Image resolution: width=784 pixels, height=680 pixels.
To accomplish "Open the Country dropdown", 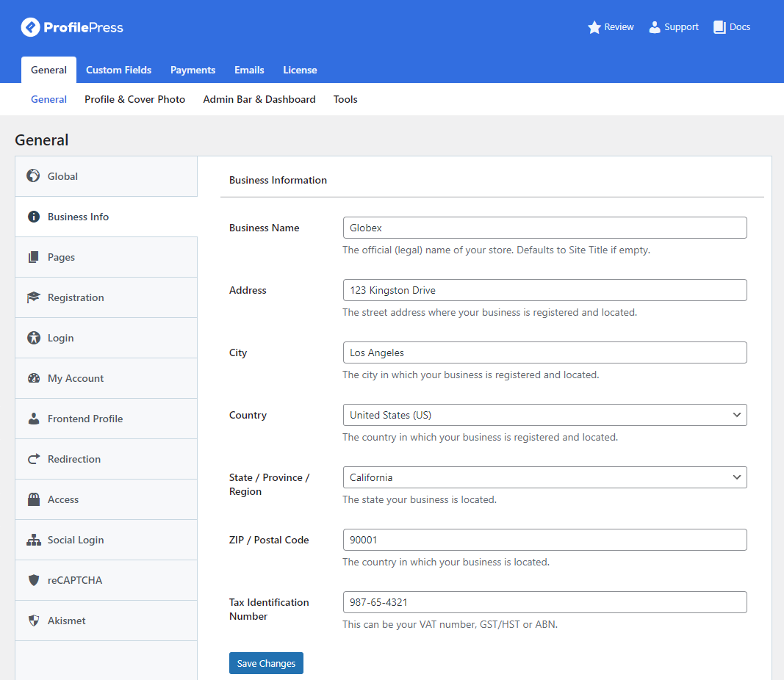I will 544,415.
